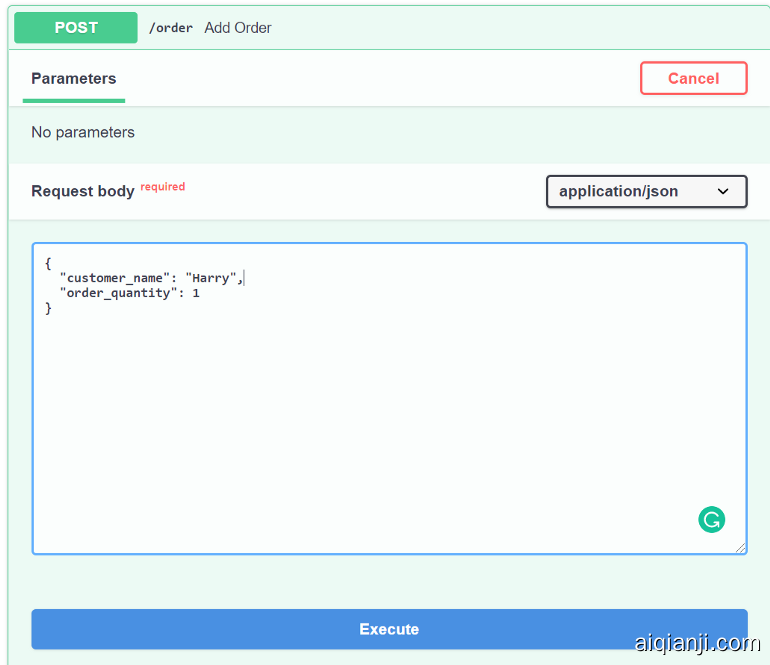Click the red "required" label
Screen dimensions: 770x665
pyautogui.click(x=162, y=187)
